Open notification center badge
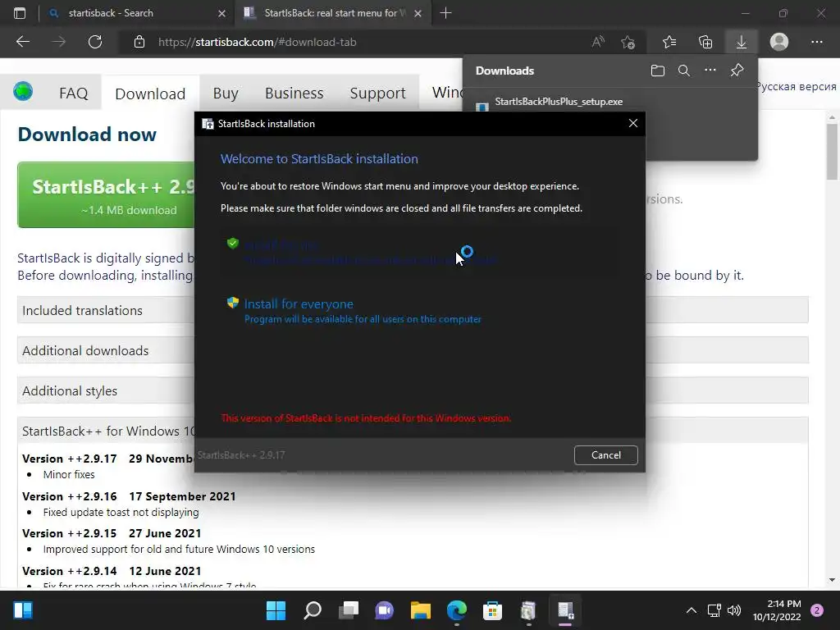This screenshot has width=840, height=630. pyautogui.click(x=817, y=610)
